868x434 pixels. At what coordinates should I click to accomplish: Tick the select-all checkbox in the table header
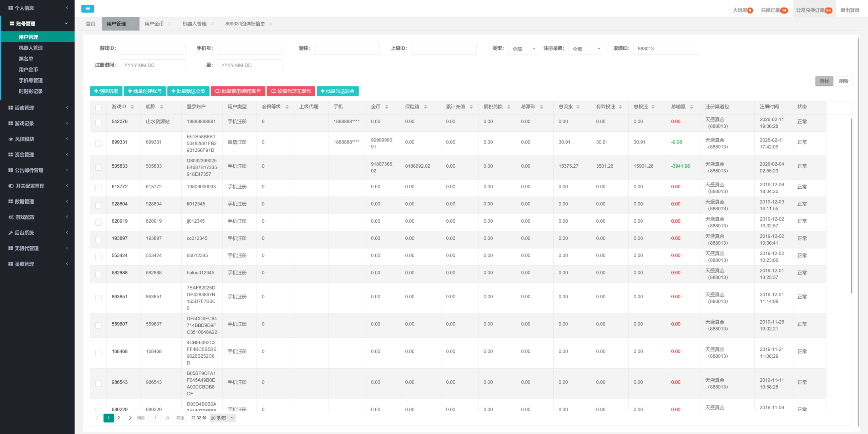coord(98,108)
